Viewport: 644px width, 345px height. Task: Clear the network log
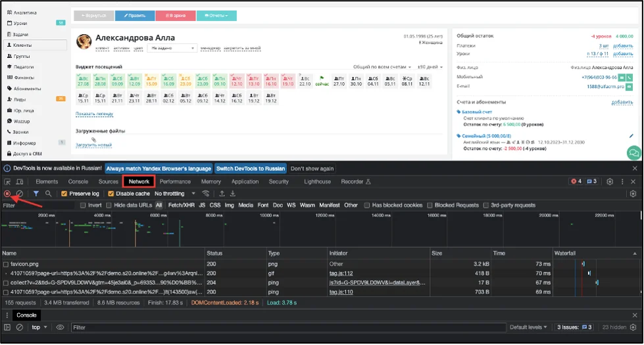tap(19, 194)
